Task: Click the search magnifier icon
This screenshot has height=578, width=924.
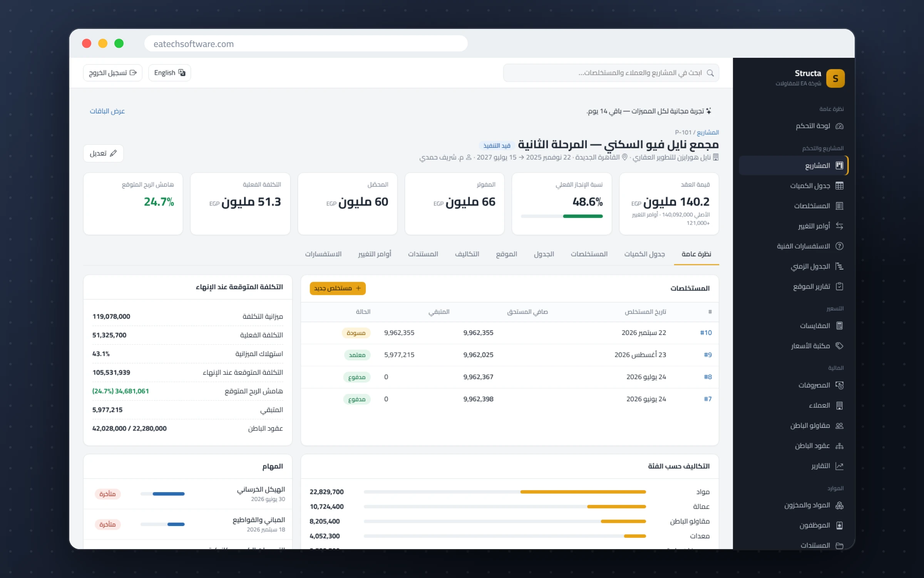Action: [710, 73]
